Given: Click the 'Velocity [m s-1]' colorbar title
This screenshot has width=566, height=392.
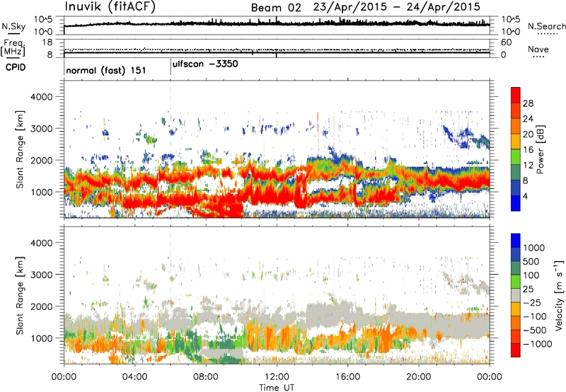Looking at the screenshot, I should pos(559,295).
